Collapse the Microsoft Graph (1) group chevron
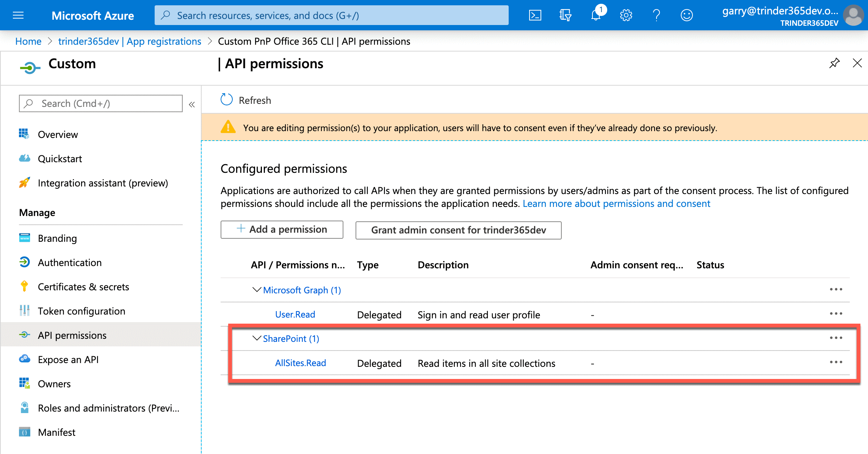This screenshot has width=868, height=454. pos(257,290)
